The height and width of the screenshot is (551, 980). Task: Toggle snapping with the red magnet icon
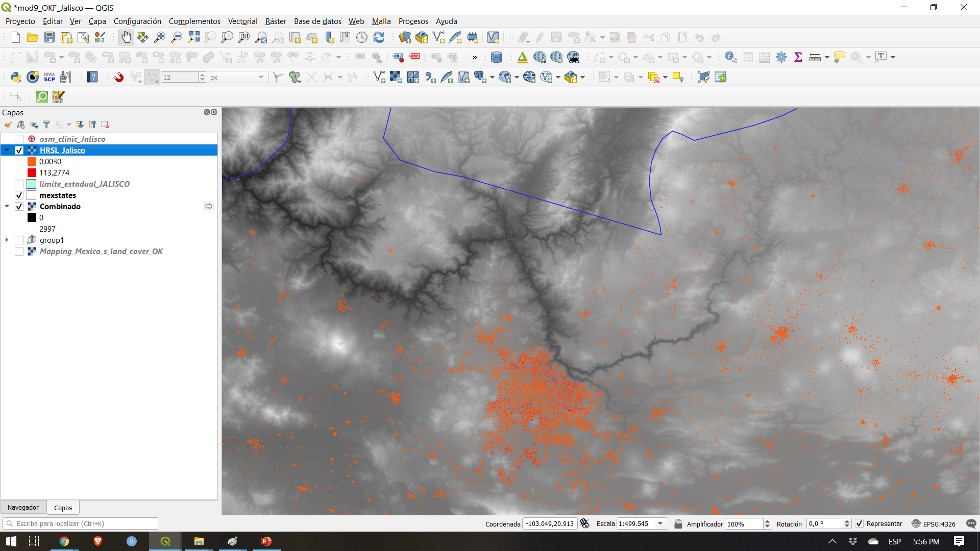pyautogui.click(x=118, y=77)
